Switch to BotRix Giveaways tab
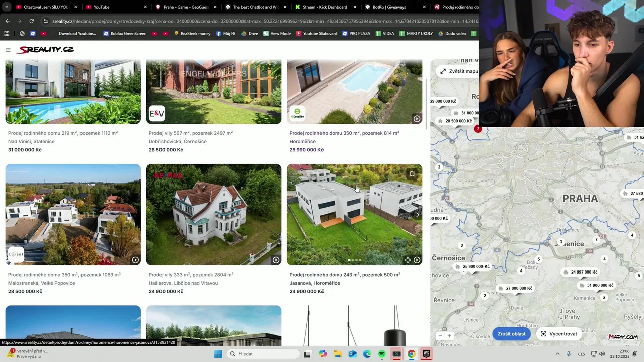Screen dimensions: 644x362 395,7
